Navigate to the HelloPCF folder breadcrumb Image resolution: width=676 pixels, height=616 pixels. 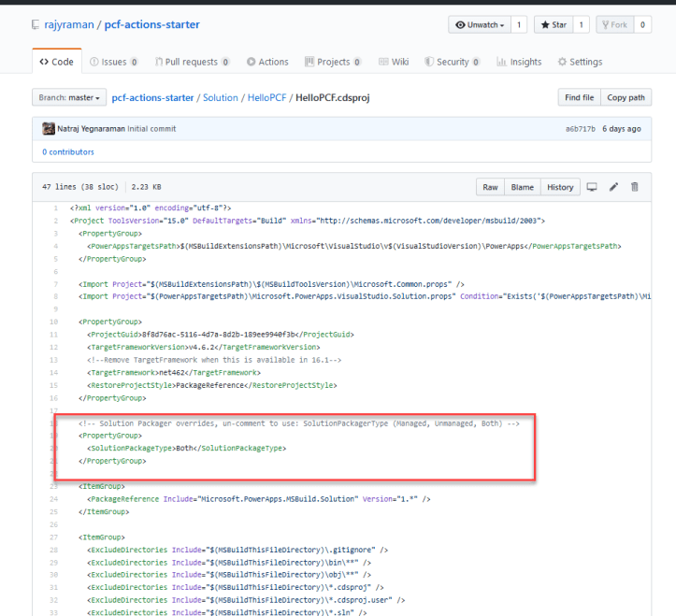[x=266, y=97]
